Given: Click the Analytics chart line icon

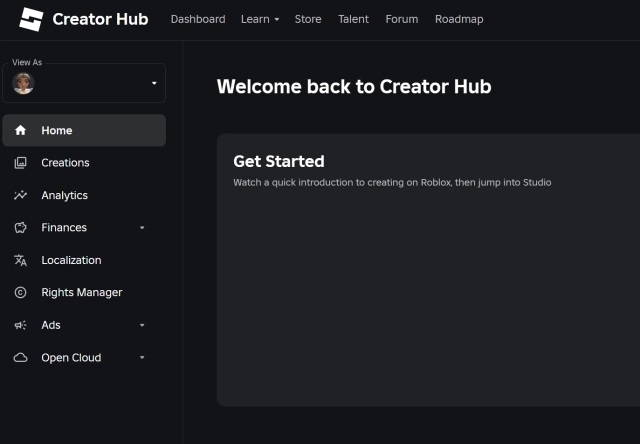Looking at the screenshot, I should tap(20, 195).
